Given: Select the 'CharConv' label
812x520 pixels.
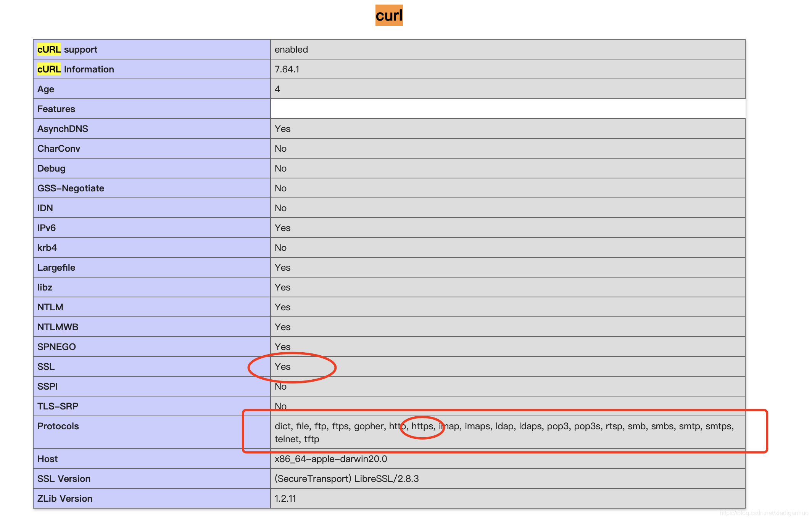Looking at the screenshot, I should coord(59,149).
